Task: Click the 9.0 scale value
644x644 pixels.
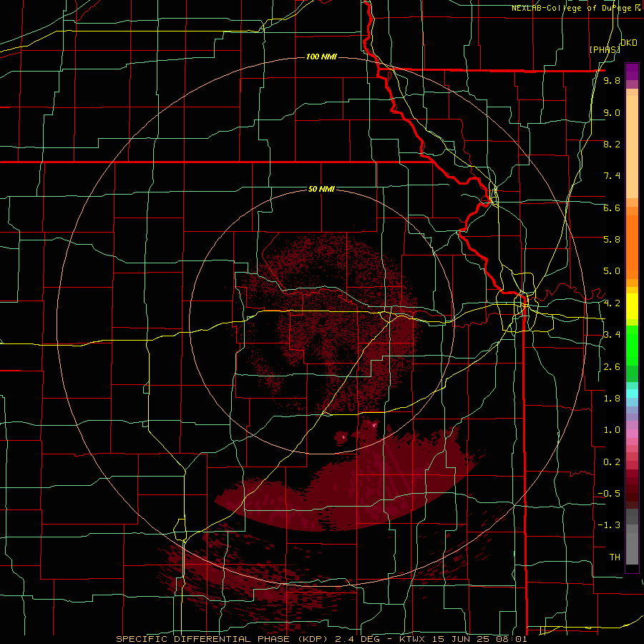Action: point(612,112)
